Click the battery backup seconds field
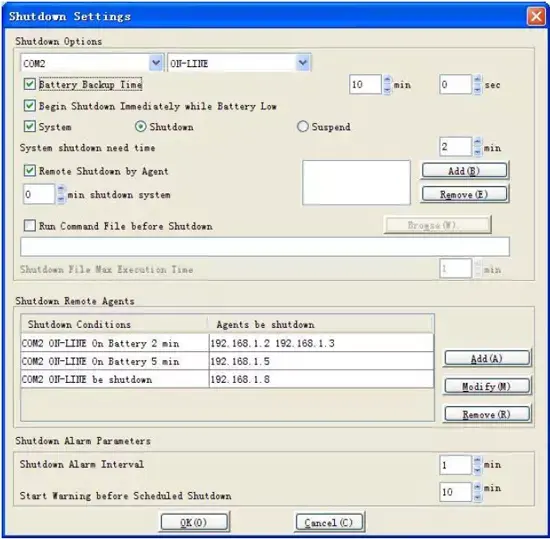 (x=455, y=84)
